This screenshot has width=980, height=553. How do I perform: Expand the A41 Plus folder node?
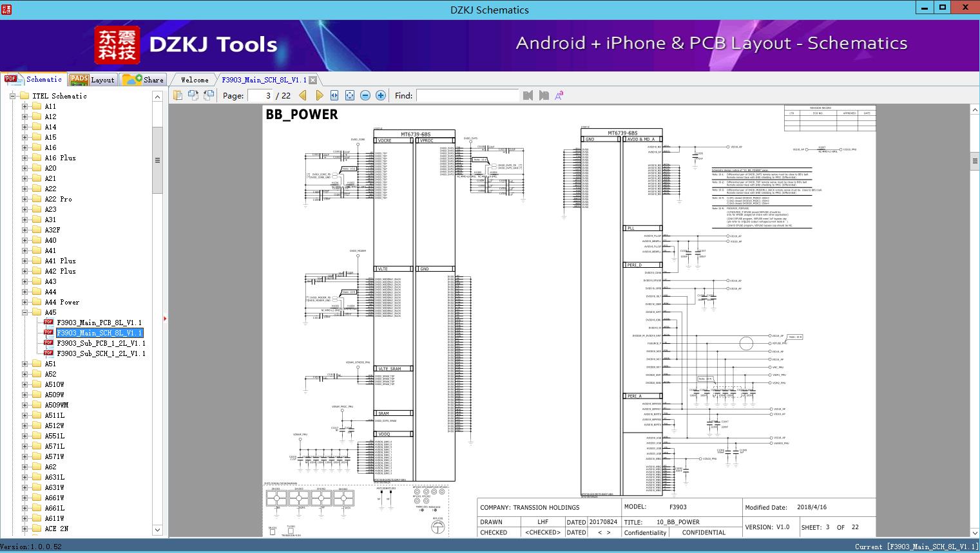24,261
